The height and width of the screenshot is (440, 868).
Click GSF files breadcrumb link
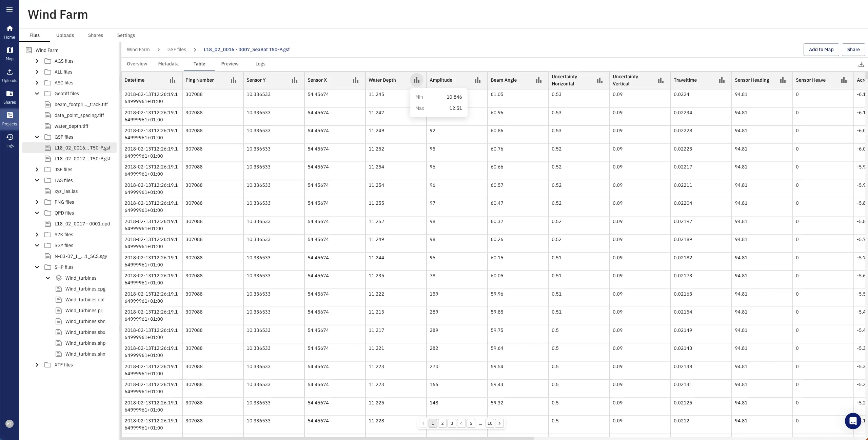pyautogui.click(x=177, y=49)
